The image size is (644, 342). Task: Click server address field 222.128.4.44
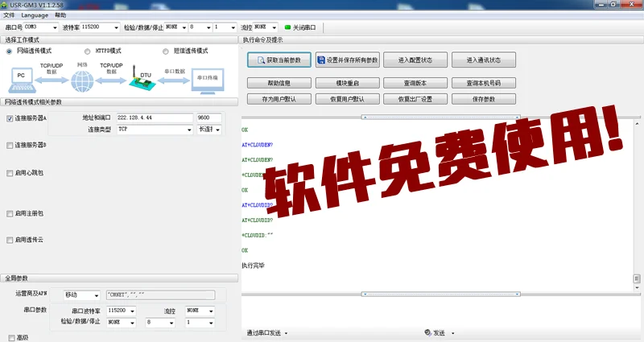(x=155, y=117)
